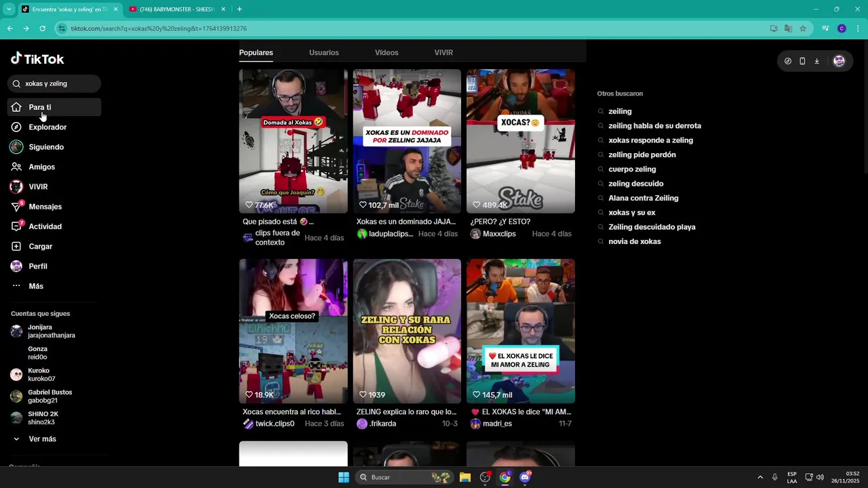Select 'Alana contra Zeiling' suggestion
Screen dimensions: 868x488
(644, 198)
